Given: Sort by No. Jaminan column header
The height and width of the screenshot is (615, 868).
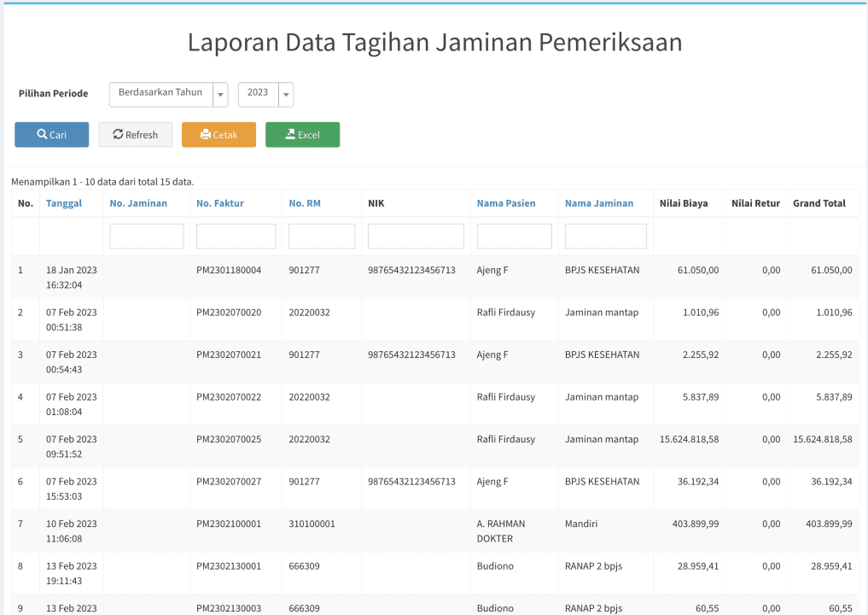Looking at the screenshot, I should [138, 203].
